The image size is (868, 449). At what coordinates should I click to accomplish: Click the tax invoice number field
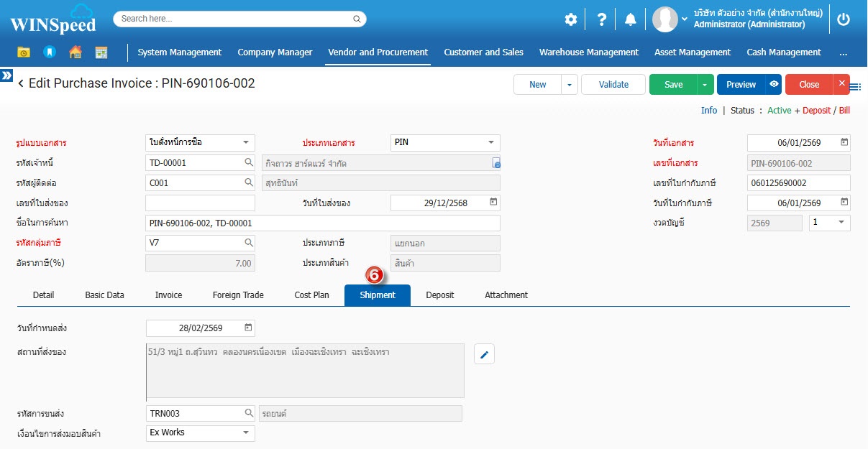pos(798,183)
